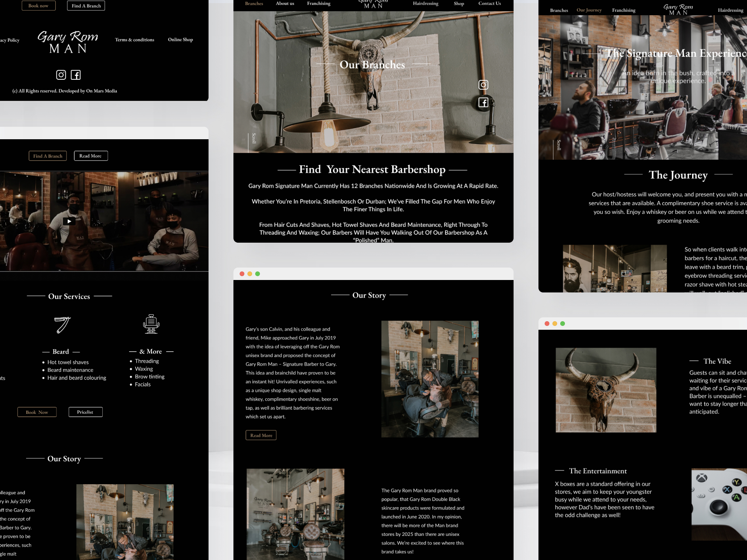The height and width of the screenshot is (560, 747).
Task: Click the barber chair icon above & More
Action: click(151, 324)
